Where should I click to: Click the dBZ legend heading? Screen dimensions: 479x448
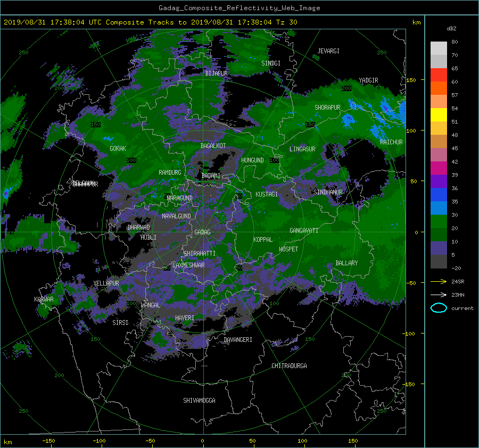pyautogui.click(x=451, y=29)
